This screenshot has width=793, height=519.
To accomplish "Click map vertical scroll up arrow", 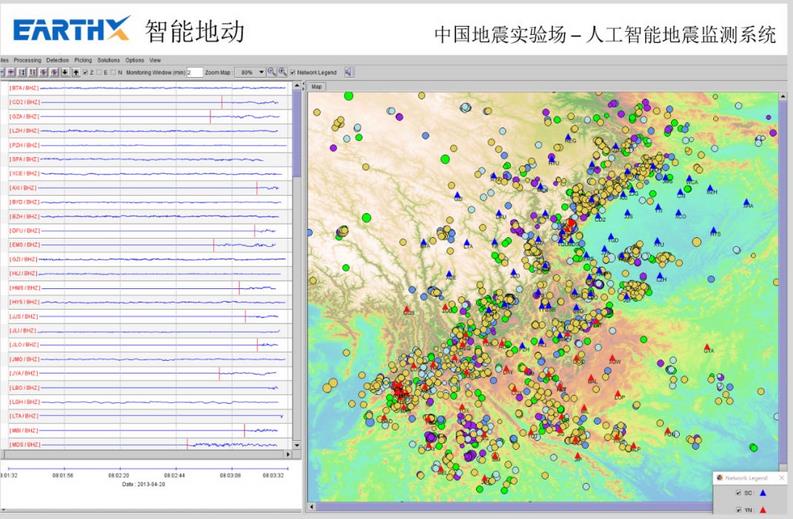I will 783,96.
